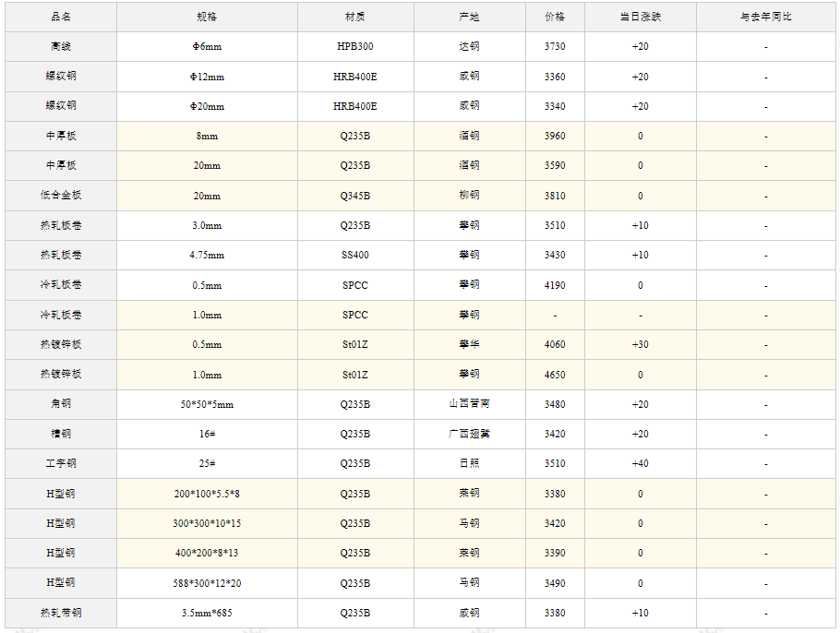Select the 高线 product name cell
The height and width of the screenshot is (633, 840).
(61, 46)
